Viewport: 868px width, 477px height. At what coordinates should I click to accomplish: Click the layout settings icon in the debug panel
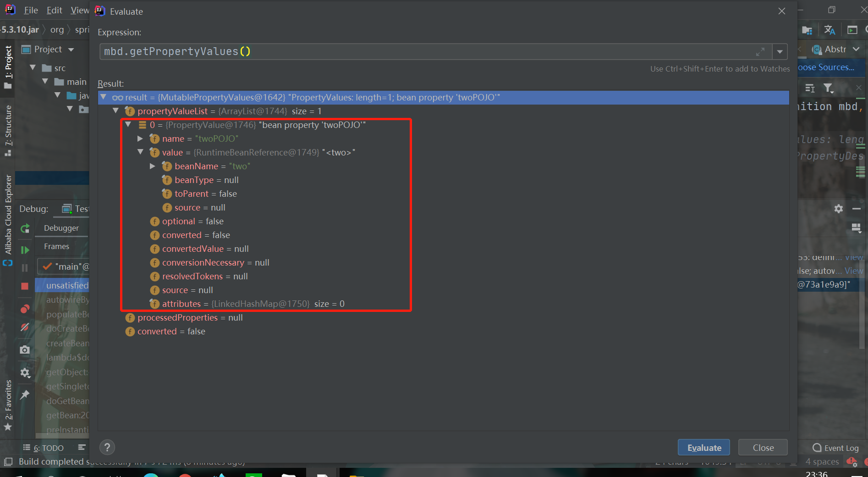856,228
